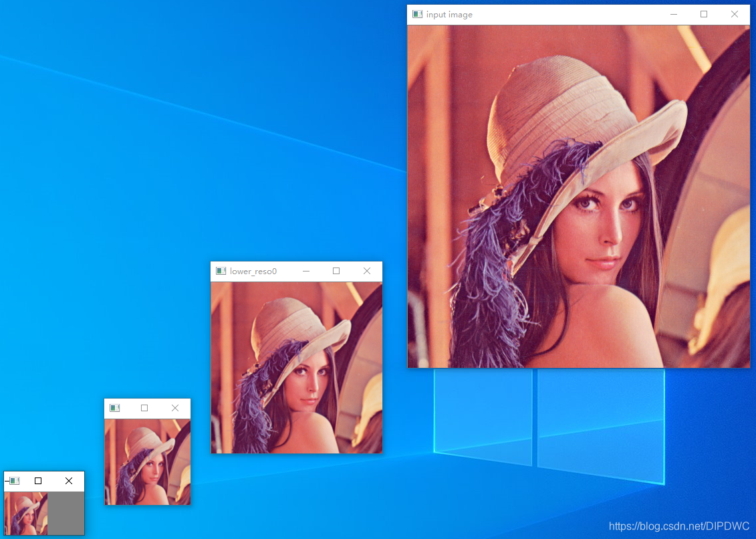Minimize the input image window
This screenshot has width=756, height=539.
pos(674,15)
